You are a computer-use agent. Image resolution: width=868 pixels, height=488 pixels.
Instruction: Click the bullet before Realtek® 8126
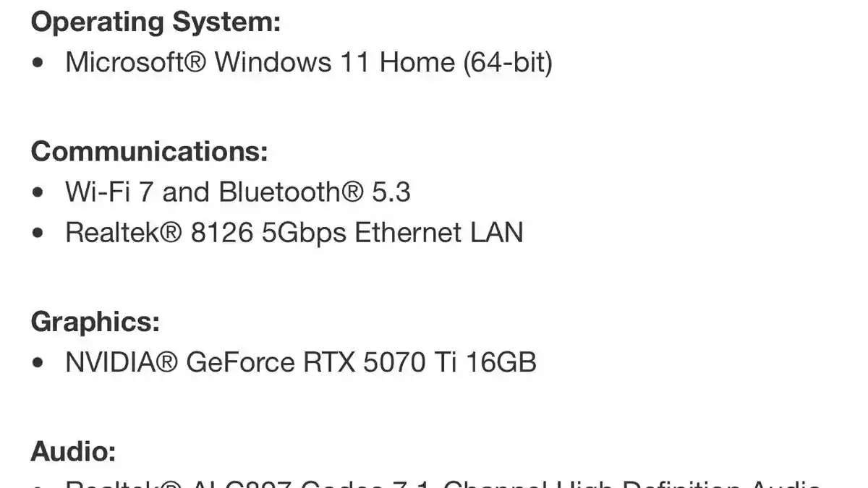(38, 233)
